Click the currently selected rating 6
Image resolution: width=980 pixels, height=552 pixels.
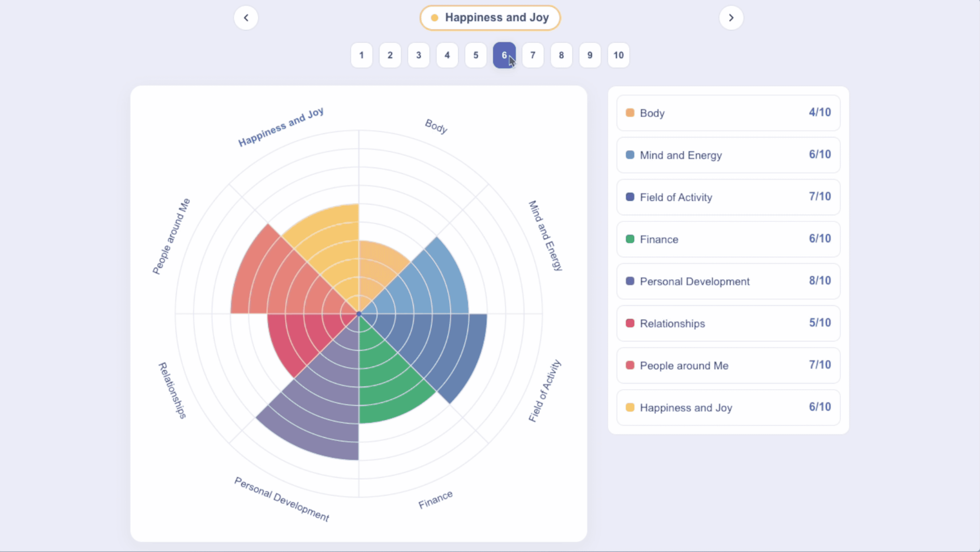(504, 55)
